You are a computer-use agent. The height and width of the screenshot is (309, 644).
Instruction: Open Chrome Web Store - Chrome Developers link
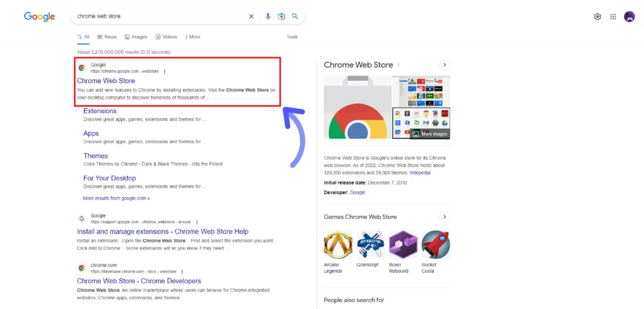(139, 281)
